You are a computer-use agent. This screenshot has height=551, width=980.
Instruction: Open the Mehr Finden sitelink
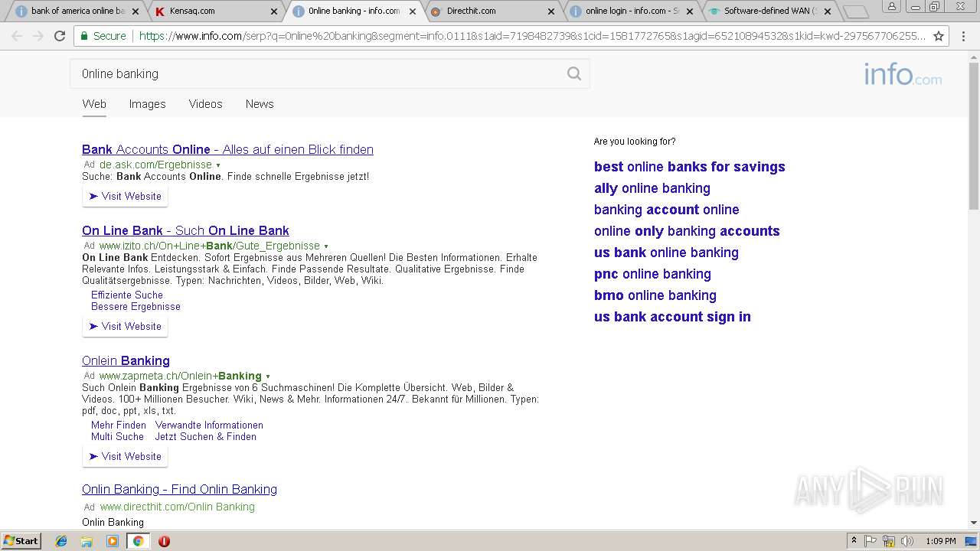pos(119,425)
